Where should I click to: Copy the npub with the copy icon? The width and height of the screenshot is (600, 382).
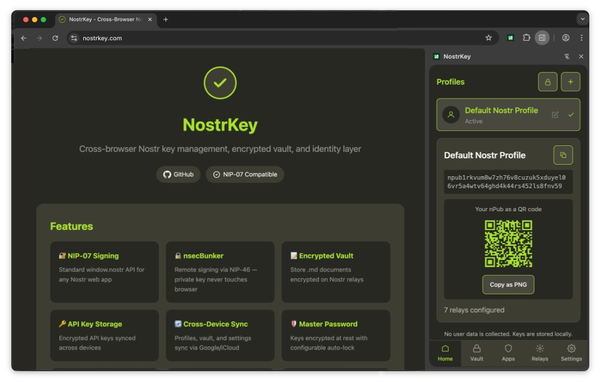563,155
